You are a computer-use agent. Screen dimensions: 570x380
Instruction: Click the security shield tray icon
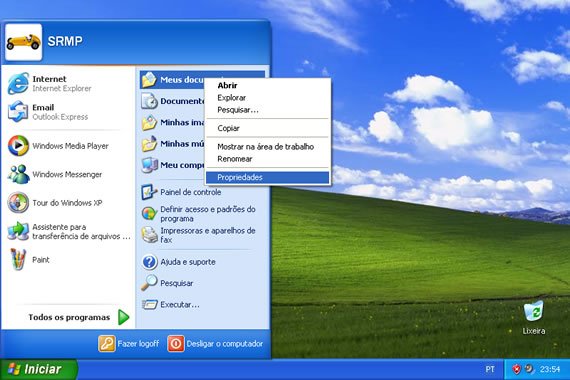point(516,369)
